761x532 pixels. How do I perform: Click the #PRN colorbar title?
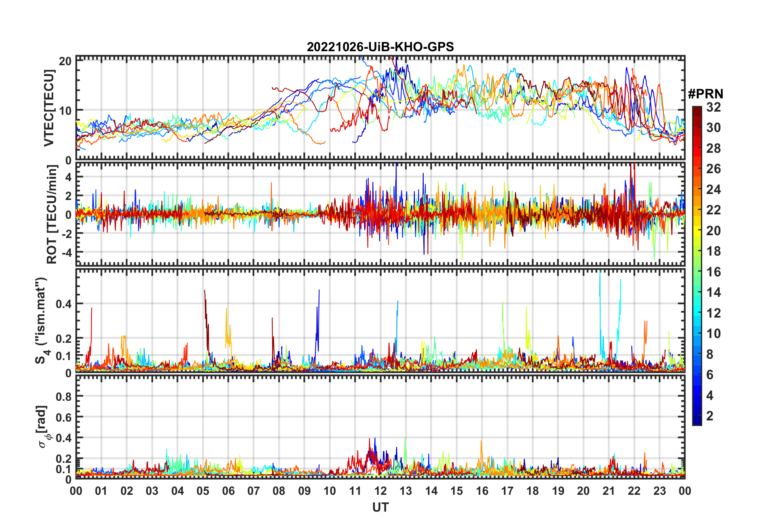(x=705, y=94)
